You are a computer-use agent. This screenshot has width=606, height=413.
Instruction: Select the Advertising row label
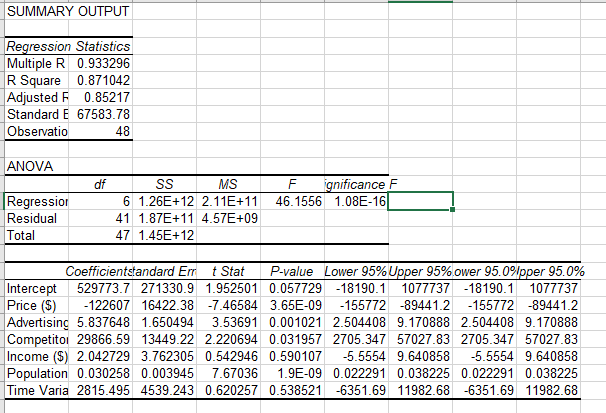click(x=37, y=322)
